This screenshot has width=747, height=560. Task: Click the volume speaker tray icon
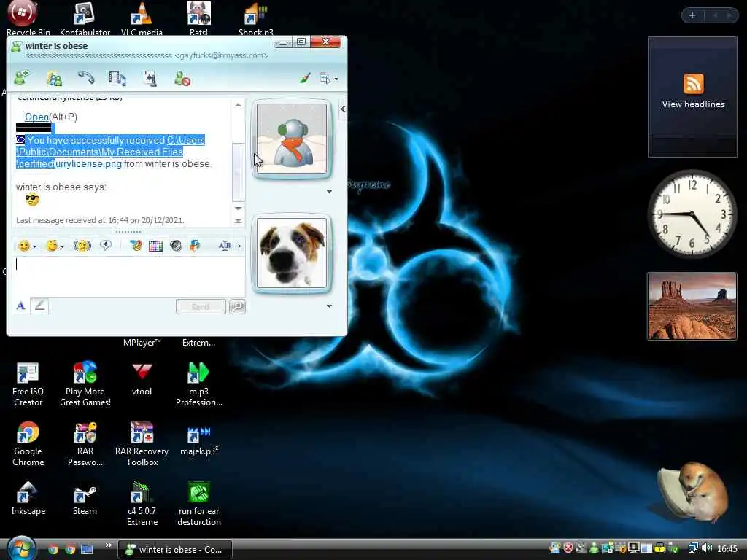coord(706,548)
